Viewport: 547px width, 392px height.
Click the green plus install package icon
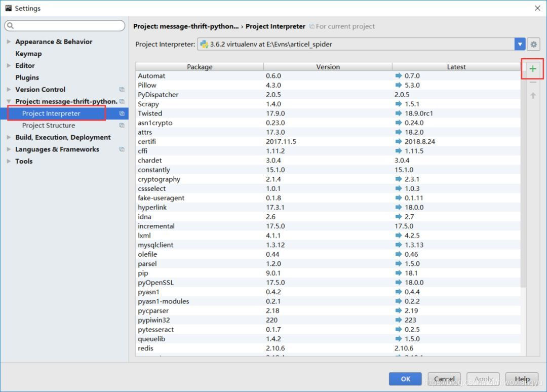[532, 69]
